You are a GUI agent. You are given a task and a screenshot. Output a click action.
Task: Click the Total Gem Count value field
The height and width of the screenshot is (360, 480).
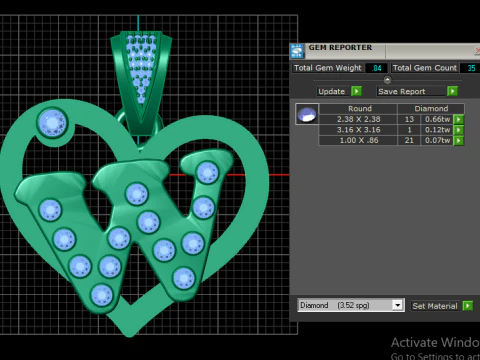click(x=470, y=68)
